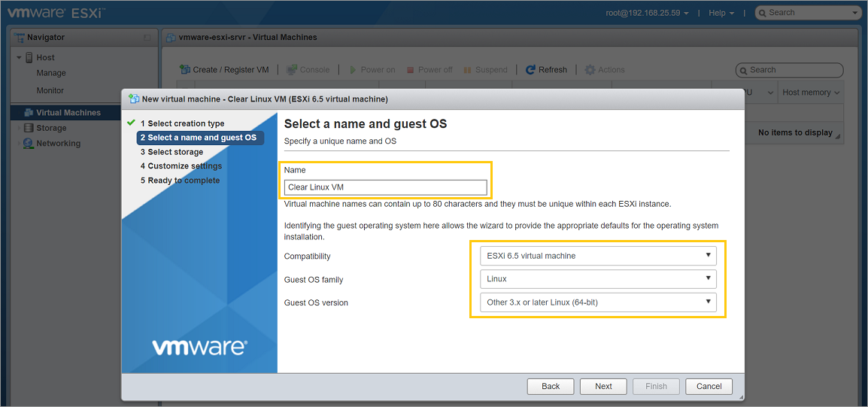Screen dimensions: 868x407
Task: Open the root user account menu
Action: (647, 13)
